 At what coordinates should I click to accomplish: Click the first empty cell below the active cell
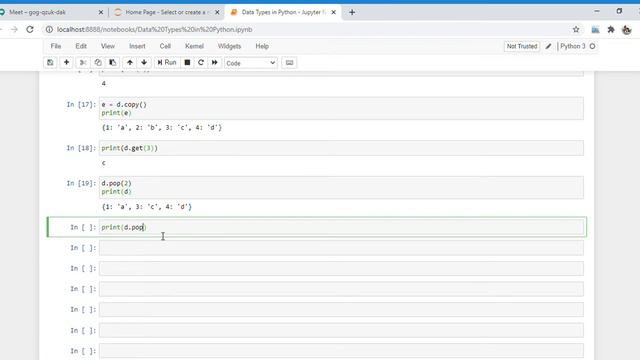click(x=341, y=248)
